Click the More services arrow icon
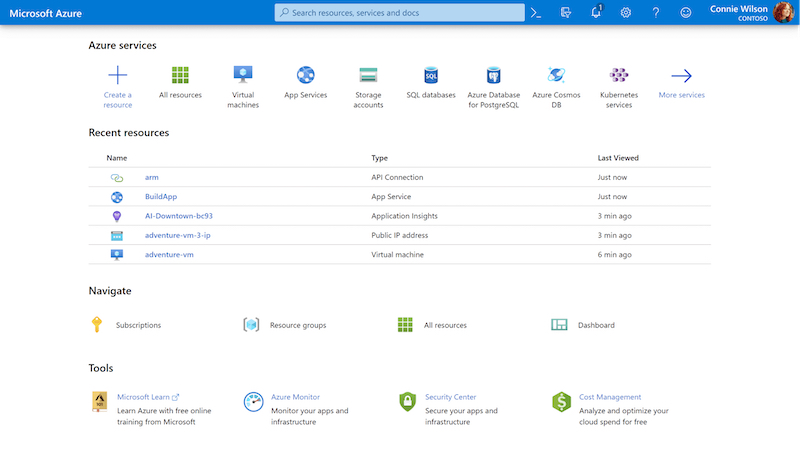 pos(681,76)
